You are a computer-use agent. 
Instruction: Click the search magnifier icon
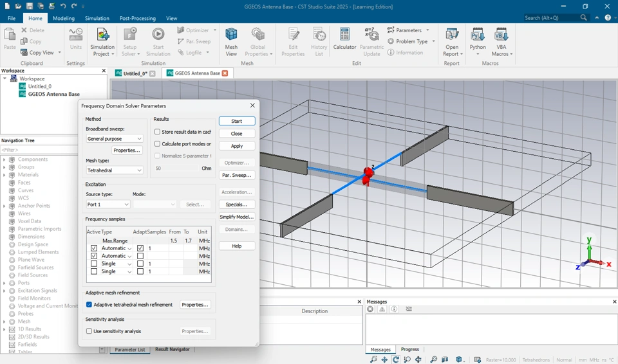tap(584, 18)
